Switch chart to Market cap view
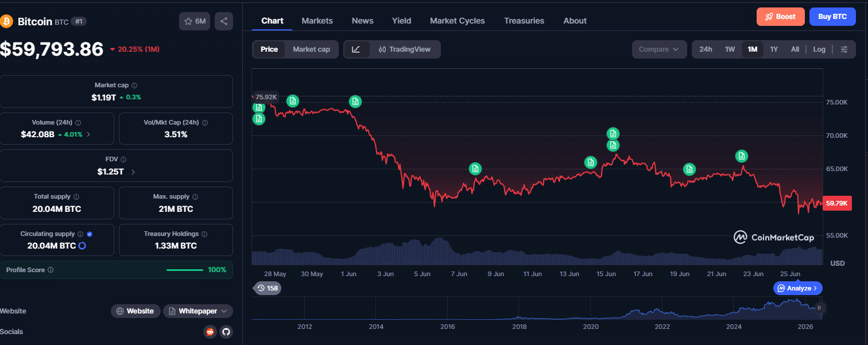This screenshot has height=345, width=868. tap(311, 49)
